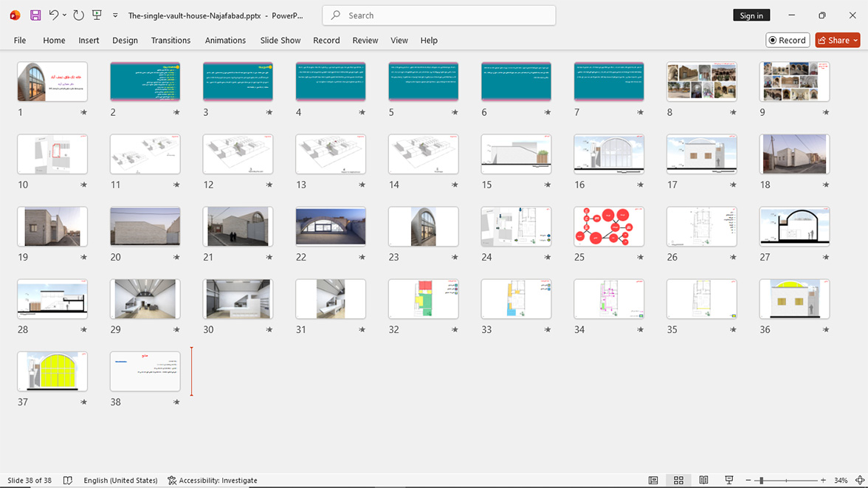The image size is (868, 488).
Task: Open the Insert tab
Action: (x=89, y=41)
